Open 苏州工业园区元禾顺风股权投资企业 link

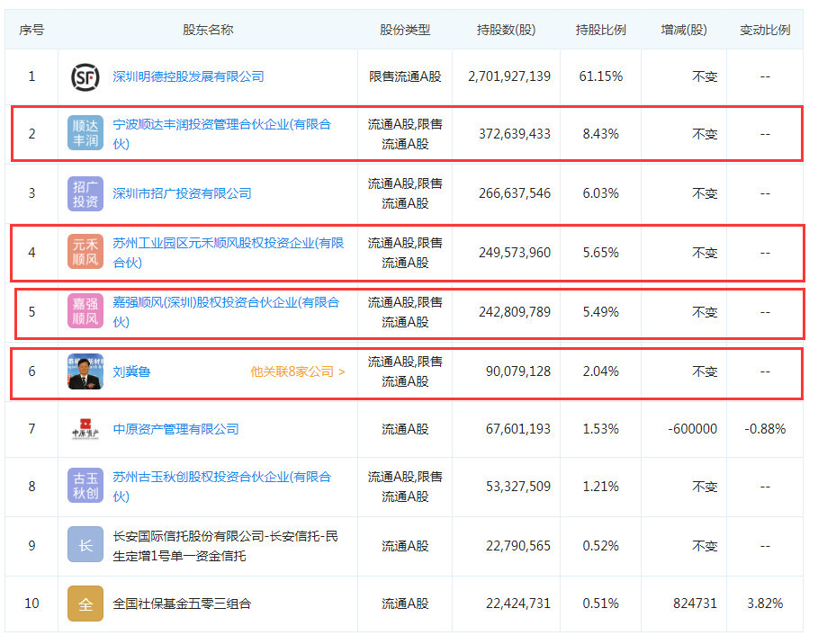coord(229,253)
